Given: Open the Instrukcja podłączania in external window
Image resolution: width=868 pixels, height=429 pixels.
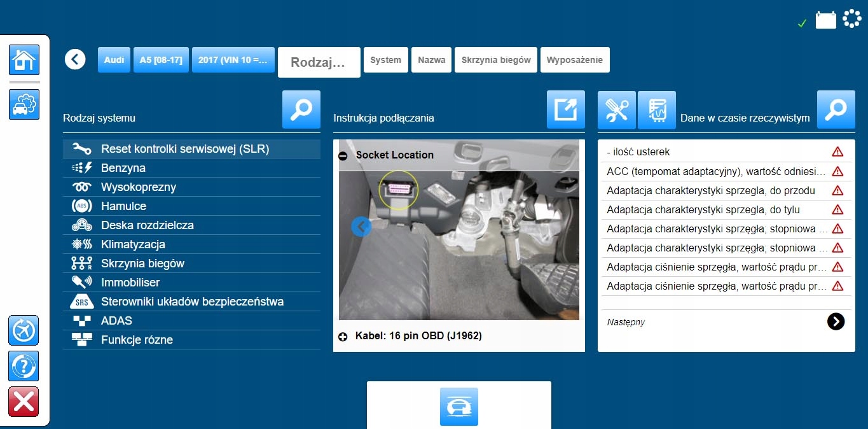Looking at the screenshot, I should [x=565, y=109].
